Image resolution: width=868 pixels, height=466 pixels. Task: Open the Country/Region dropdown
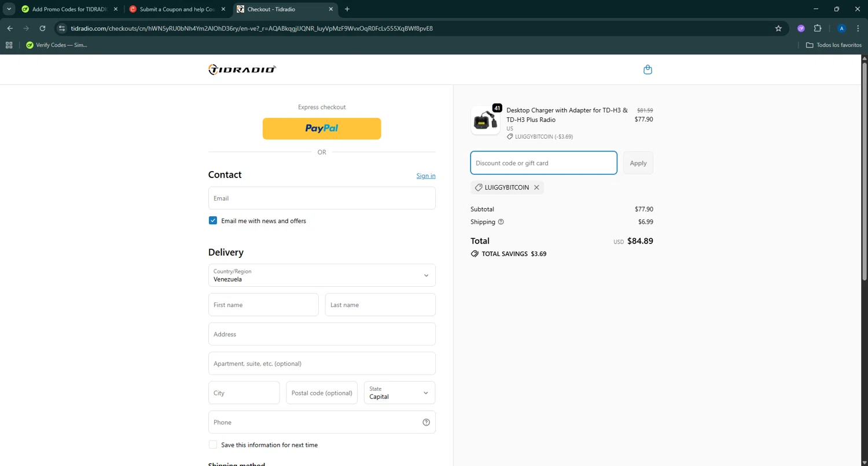point(322,275)
